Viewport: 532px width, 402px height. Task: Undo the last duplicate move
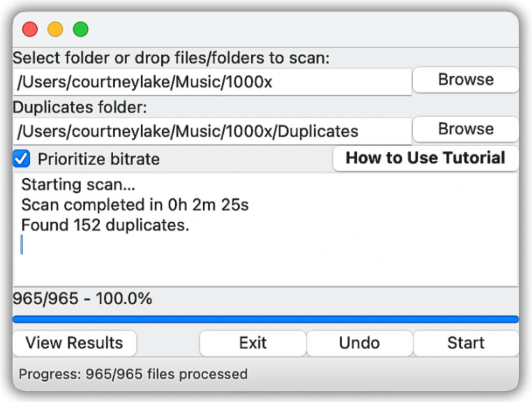click(x=359, y=343)
